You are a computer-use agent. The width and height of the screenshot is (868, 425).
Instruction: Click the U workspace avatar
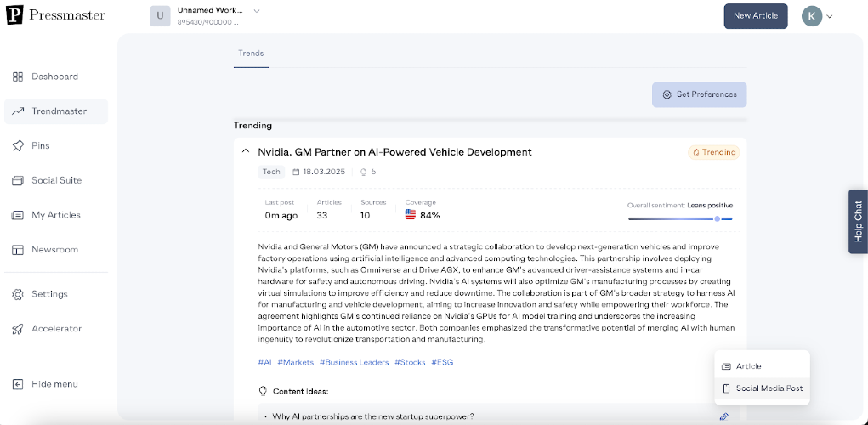(x=160, y=16)
